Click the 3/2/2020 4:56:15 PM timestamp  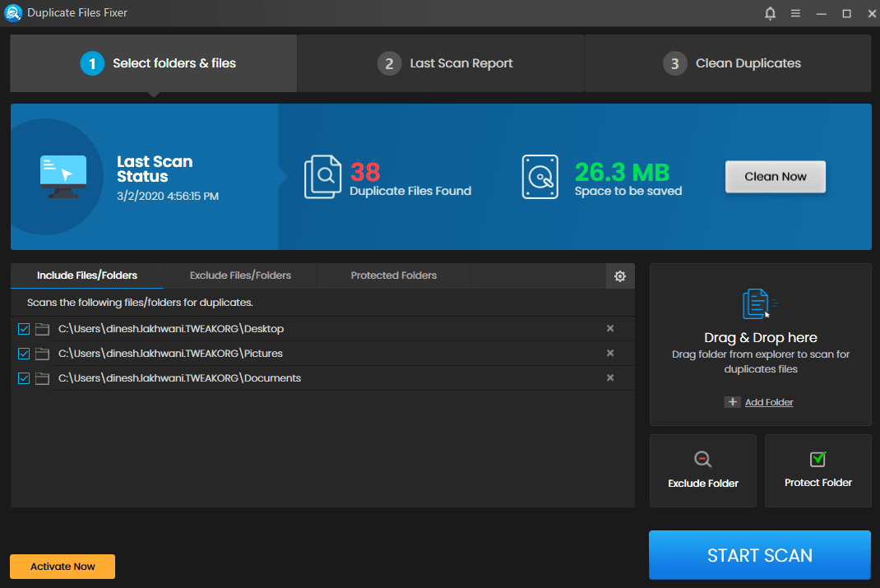[x=168, y=196]
